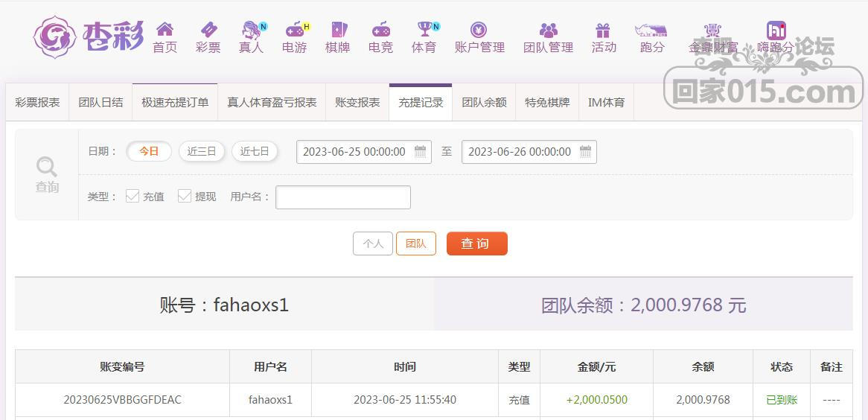Click the 杏彩 site logo

tap(88, 36)
